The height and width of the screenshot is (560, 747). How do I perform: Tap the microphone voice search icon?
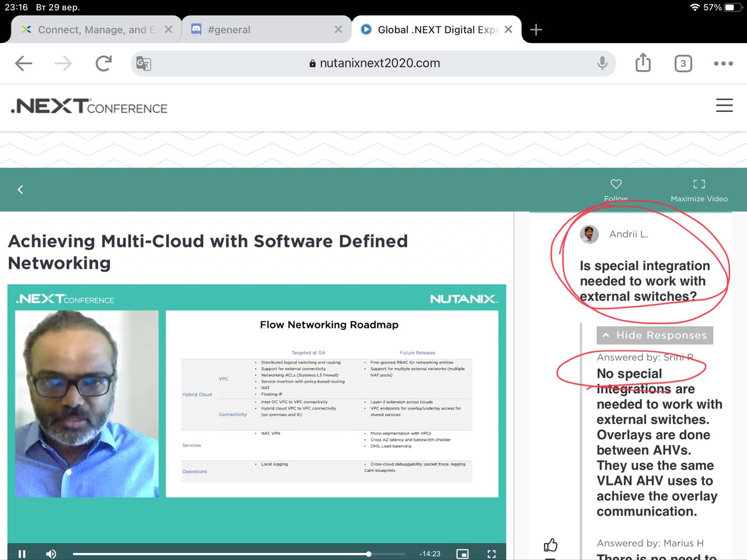tap(602, 63)
